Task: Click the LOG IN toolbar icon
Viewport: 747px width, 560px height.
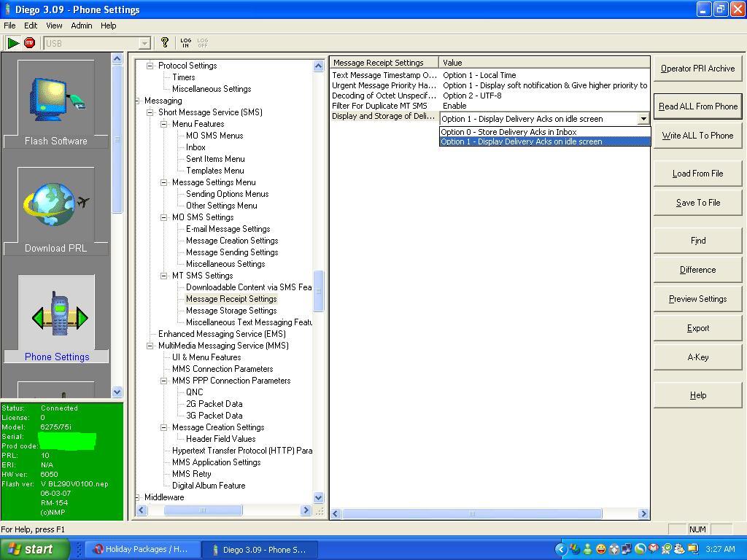Action: 186,43
